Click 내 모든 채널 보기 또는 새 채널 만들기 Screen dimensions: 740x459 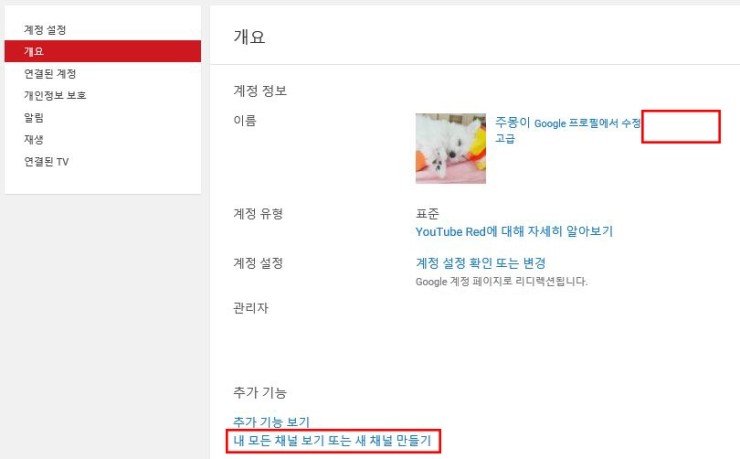point(333,441)
